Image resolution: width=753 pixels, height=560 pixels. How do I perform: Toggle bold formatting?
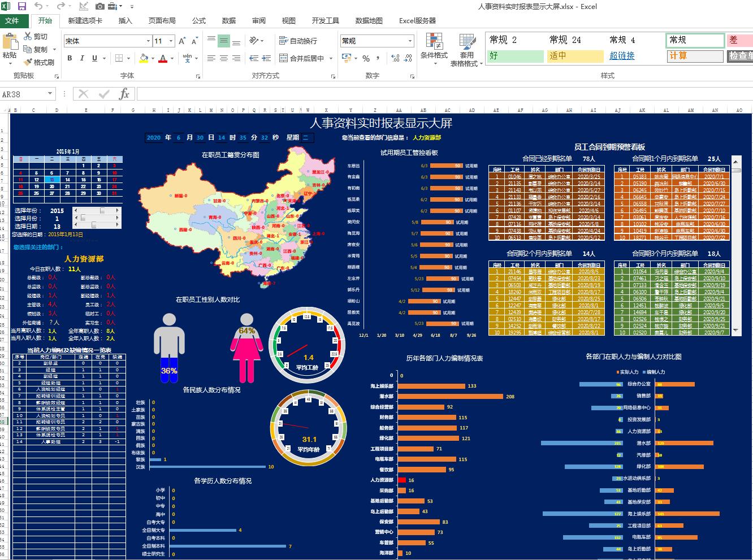pos(69,58)
